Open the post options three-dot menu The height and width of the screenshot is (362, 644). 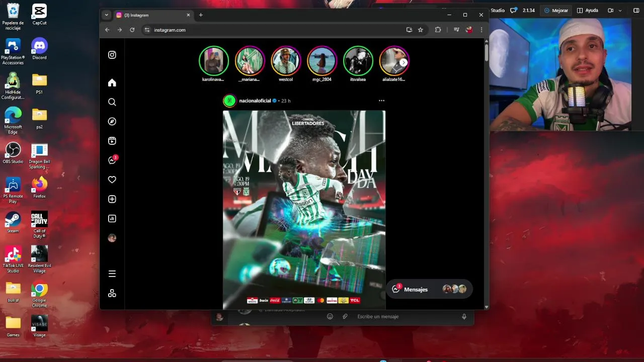381,101
